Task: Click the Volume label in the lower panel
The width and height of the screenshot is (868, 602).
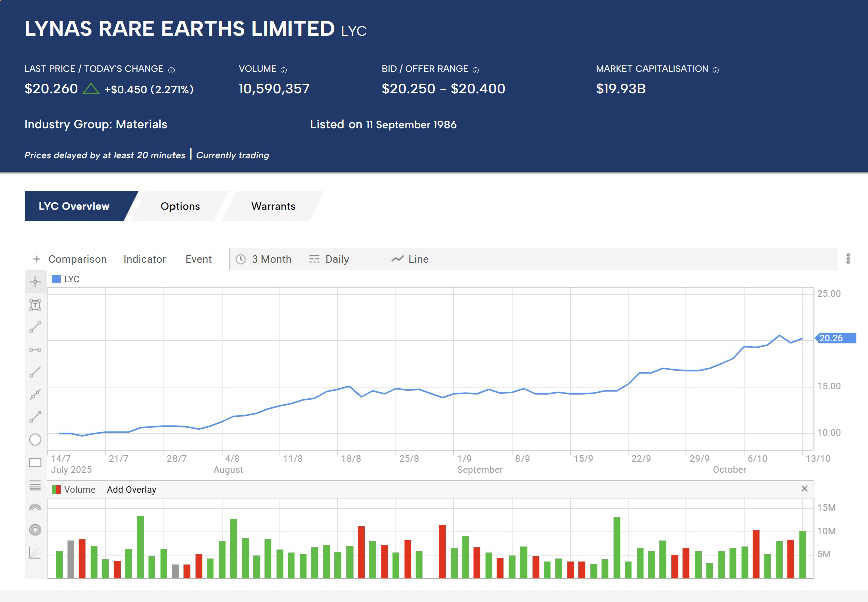Action: (80, 490)
